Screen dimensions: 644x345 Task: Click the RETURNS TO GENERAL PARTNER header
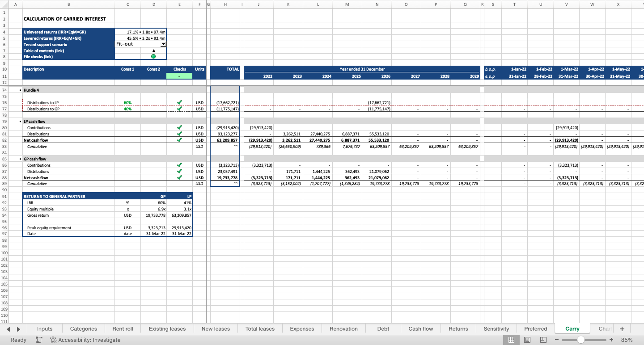[55, 197]
